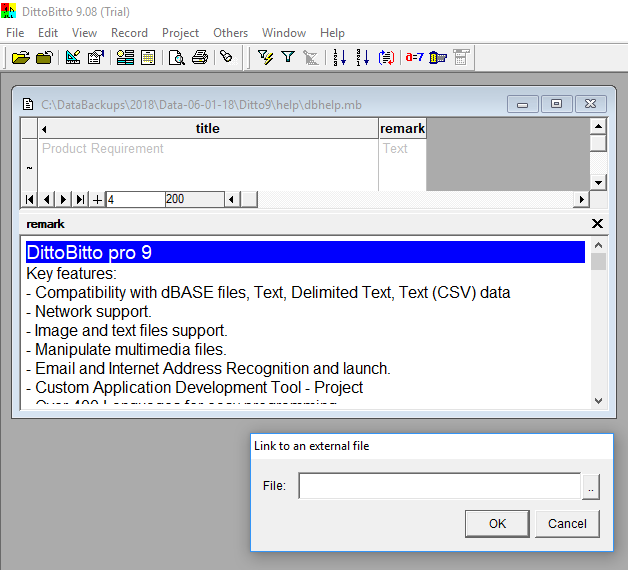Open print preview magnifier icon

pos(177,58)
